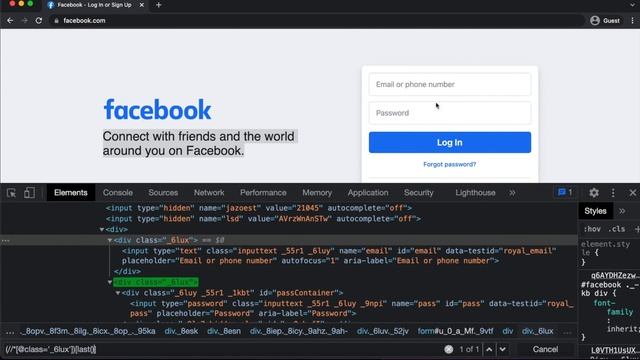This screenshot has height=360, width=640.
Task: Open the Application tab
Action: [x=368, y=193]
